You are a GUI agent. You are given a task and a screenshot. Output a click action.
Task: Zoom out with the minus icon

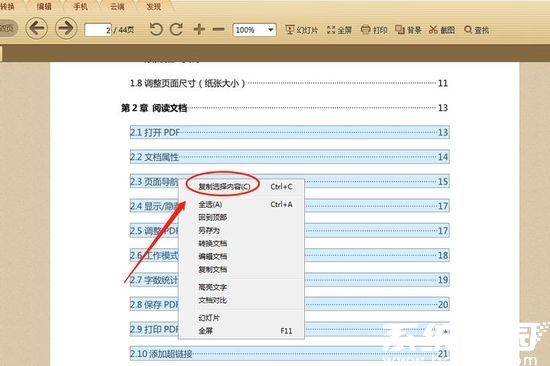(x=219, y=29)
